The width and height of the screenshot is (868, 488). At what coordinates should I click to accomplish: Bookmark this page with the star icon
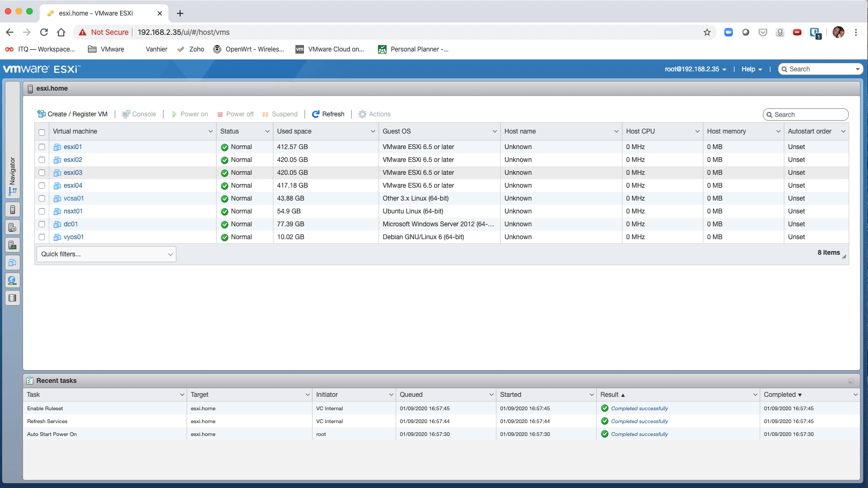pyautogui.click(x=707, y=32)
